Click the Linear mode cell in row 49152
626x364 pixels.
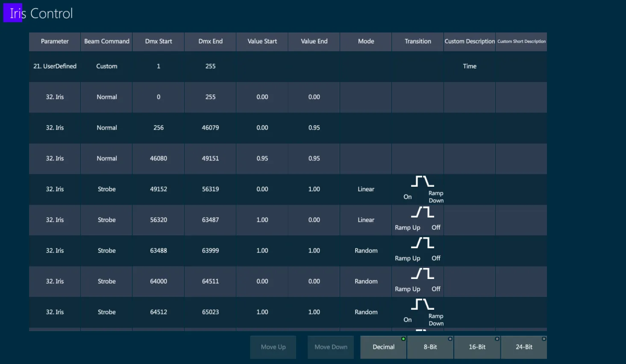tap(366, 189)
